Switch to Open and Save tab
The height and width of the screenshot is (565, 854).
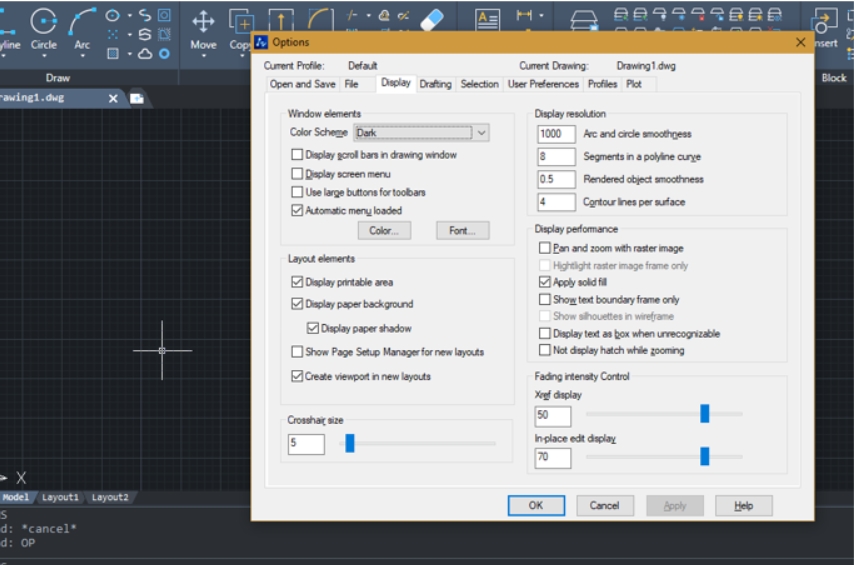tap(303, 84)
